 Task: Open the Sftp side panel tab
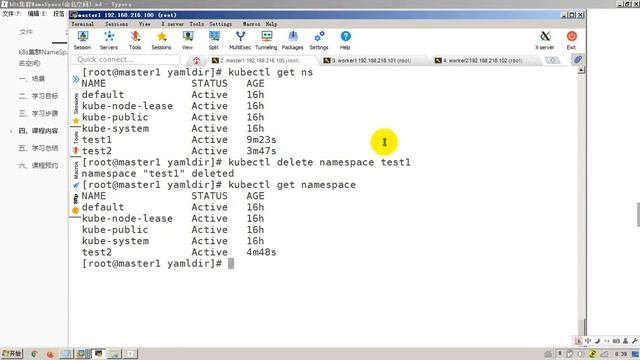click(x=76, y=204)
